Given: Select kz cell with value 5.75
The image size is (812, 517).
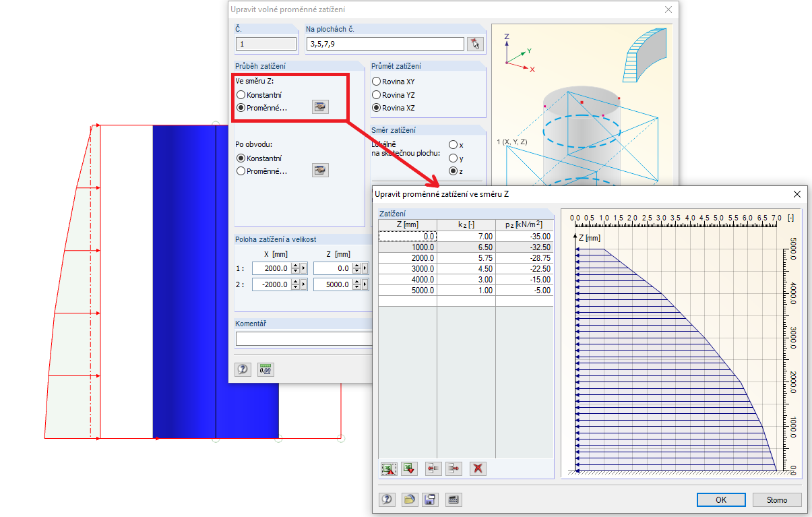Looking at the screenshot, I should click(x=466, y=258).
